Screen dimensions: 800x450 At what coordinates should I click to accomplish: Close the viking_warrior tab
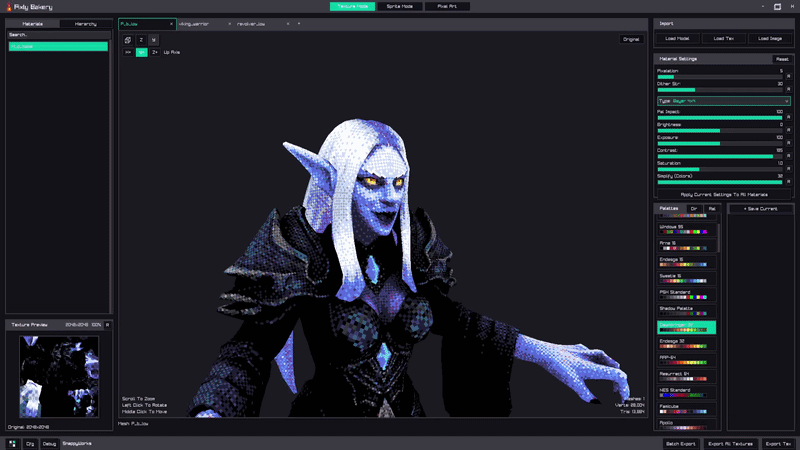tap(230, 24)
